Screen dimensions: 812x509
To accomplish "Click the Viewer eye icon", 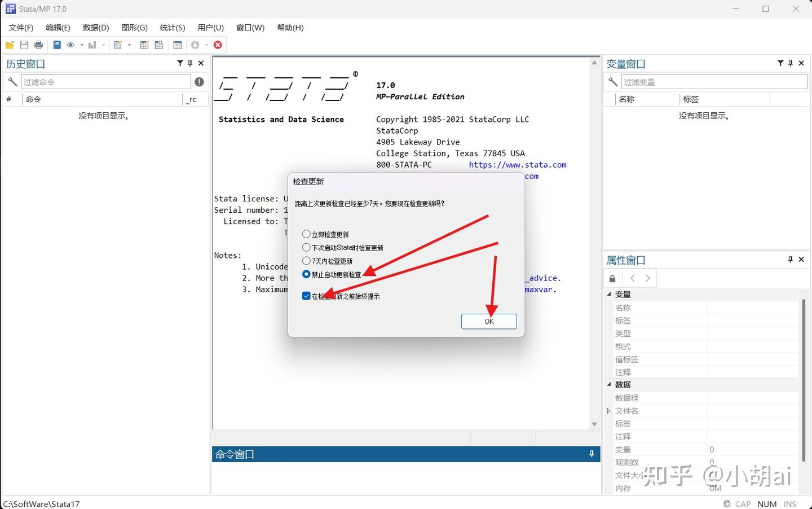I will tap(71, 45).
